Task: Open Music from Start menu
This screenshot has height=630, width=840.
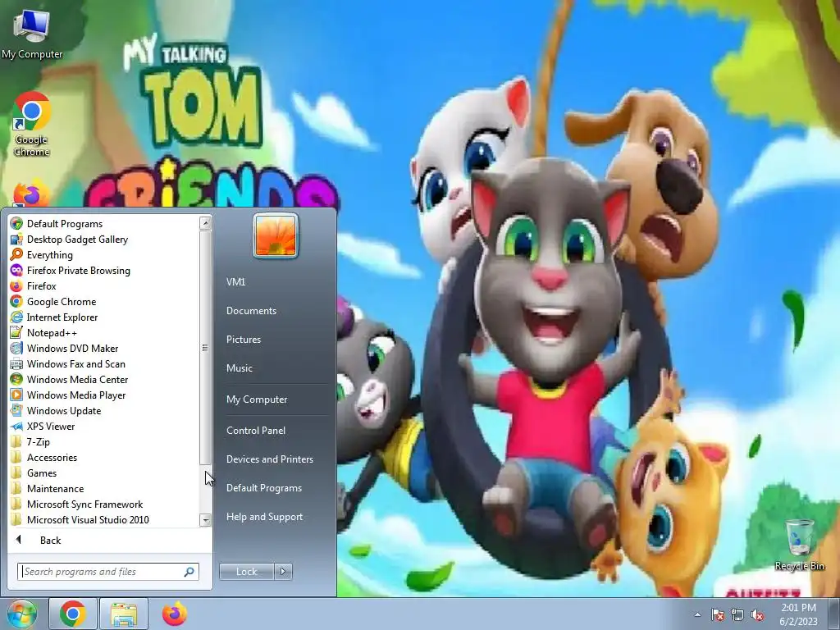Action: tap(239, 368)
